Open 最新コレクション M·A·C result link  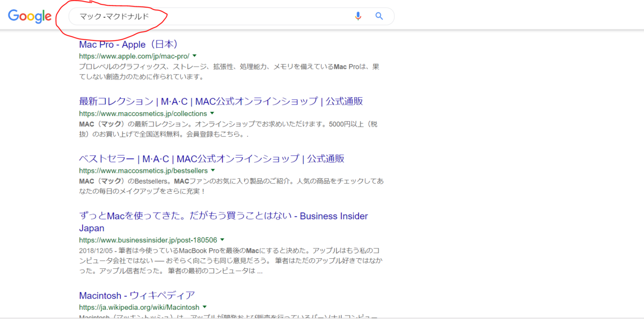(x=221, y=101)
